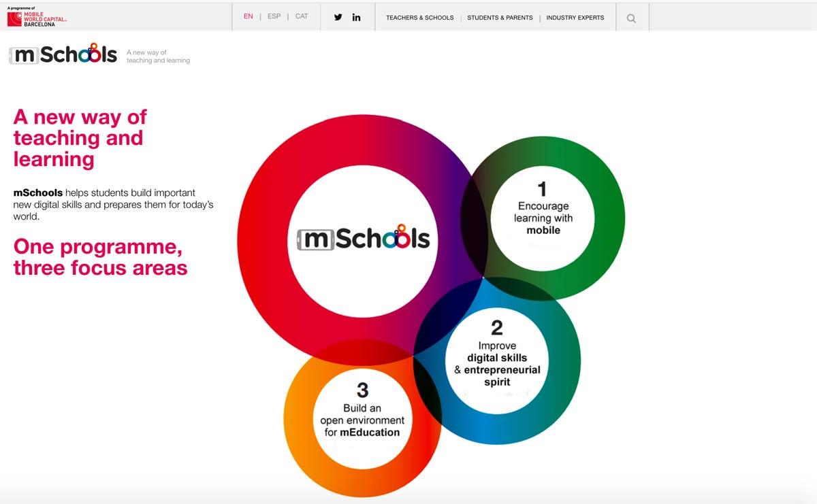817x504 pixels.
Task: Click the 'One programme, three focus areas' heading
Action: (x=100, y=256)
